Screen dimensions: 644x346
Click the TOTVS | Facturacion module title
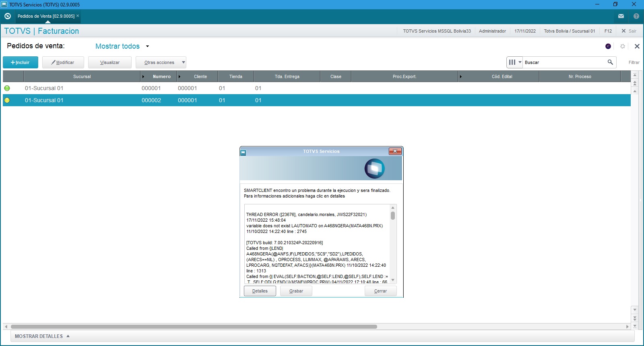41,31
